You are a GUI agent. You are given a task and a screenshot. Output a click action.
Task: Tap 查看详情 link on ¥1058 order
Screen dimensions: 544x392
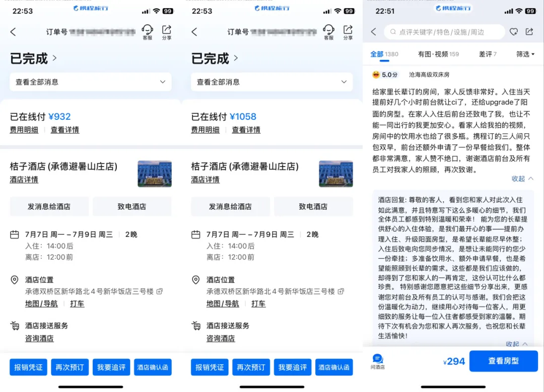point(246,130)
